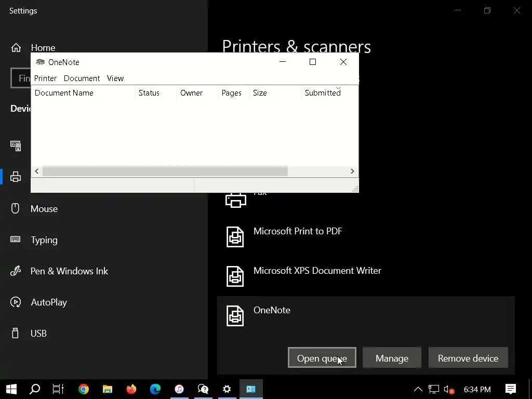532x399 pixels.
Task: Open the Action Center notifications
Action: [x=511, y=389]
